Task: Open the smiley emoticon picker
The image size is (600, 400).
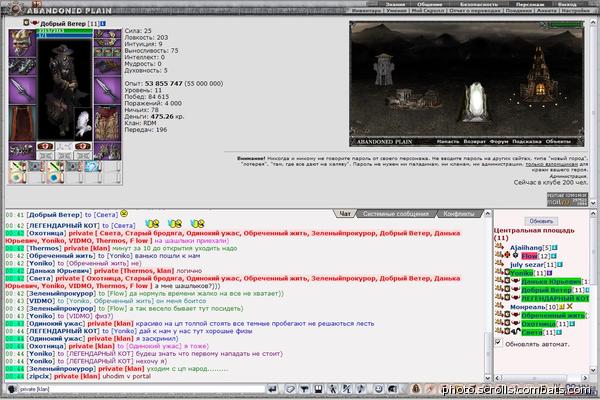Action: click(378, 389)
